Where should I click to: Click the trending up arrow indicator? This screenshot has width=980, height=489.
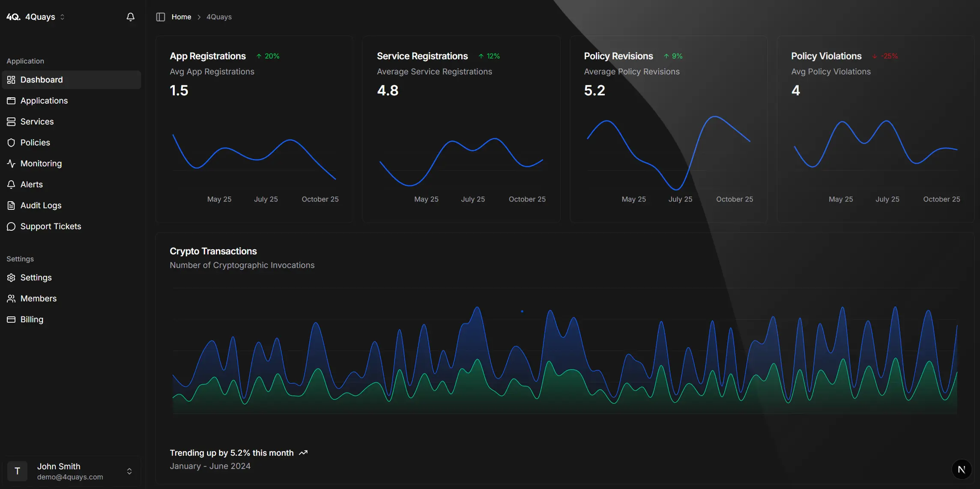[x=303, y=453]
